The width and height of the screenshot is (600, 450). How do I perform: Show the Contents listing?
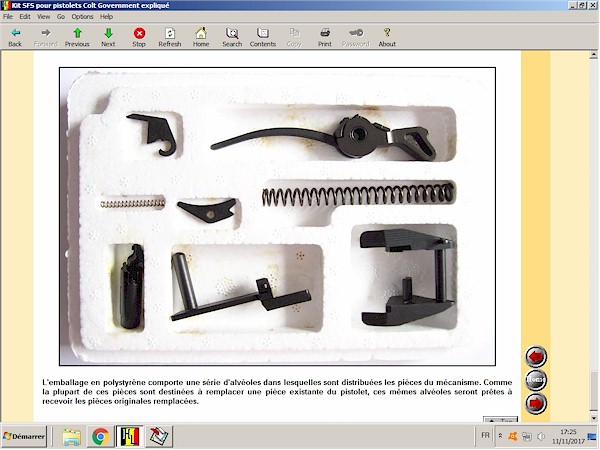tap(263, 37)
